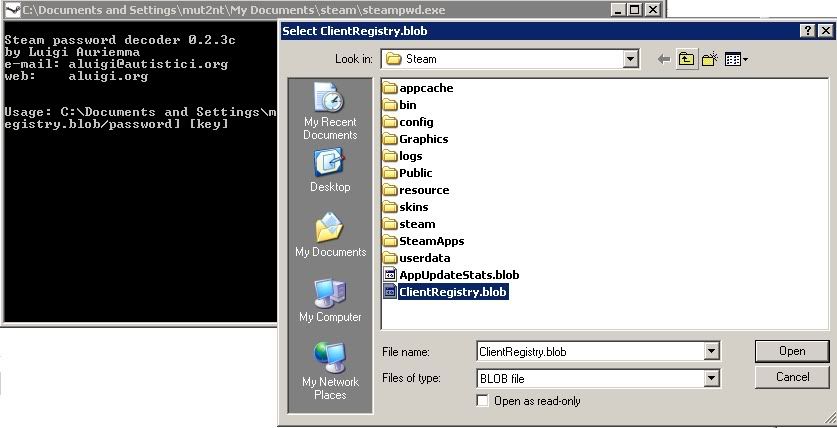Expand the Files of type dropdown arrow
The height and width of the screenshot is (428, 837).
pyautogui.click(x=711, y=379)
